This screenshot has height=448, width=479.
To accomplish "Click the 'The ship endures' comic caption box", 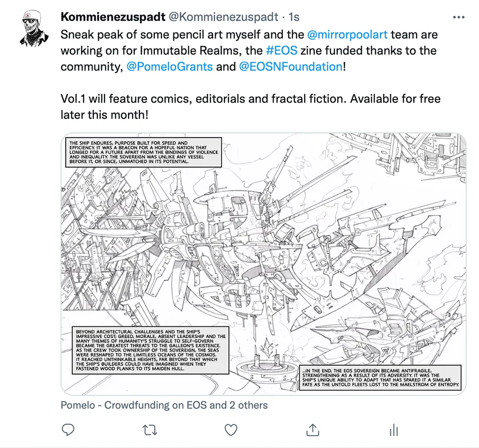I will (144, 152).
